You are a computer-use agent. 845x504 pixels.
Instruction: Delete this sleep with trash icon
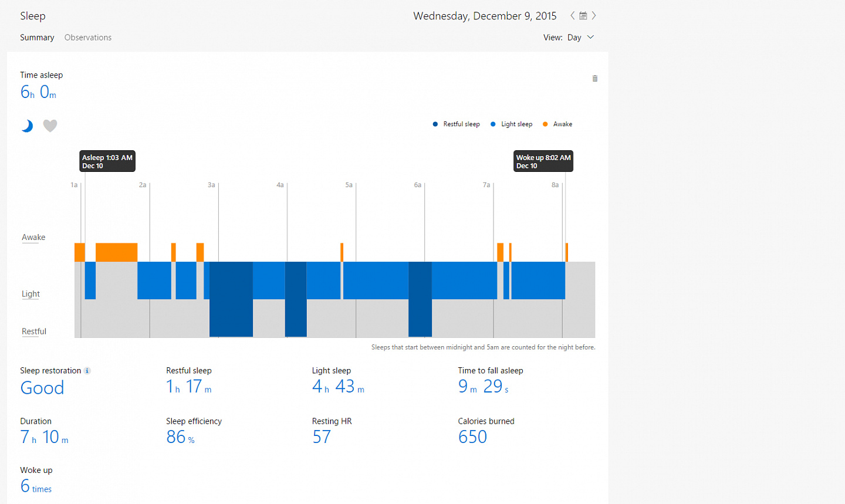coord(595,79)
